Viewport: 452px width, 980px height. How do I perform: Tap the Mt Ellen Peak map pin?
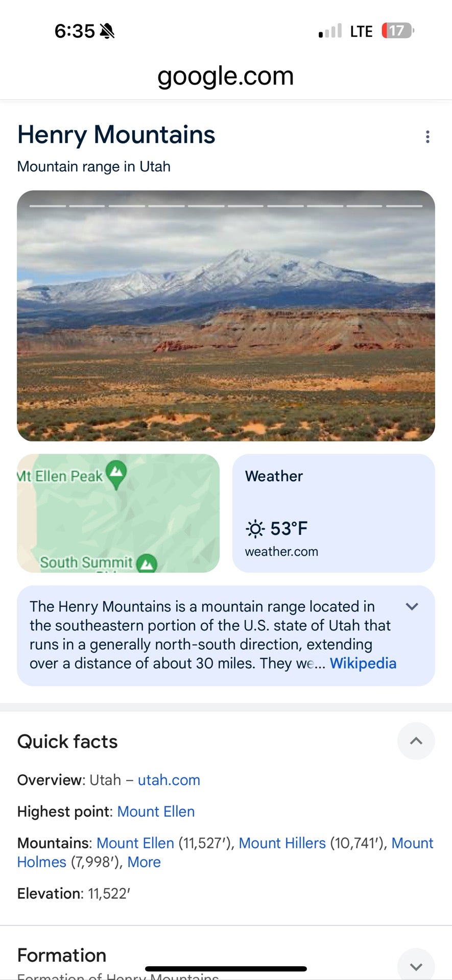point(116,473)
